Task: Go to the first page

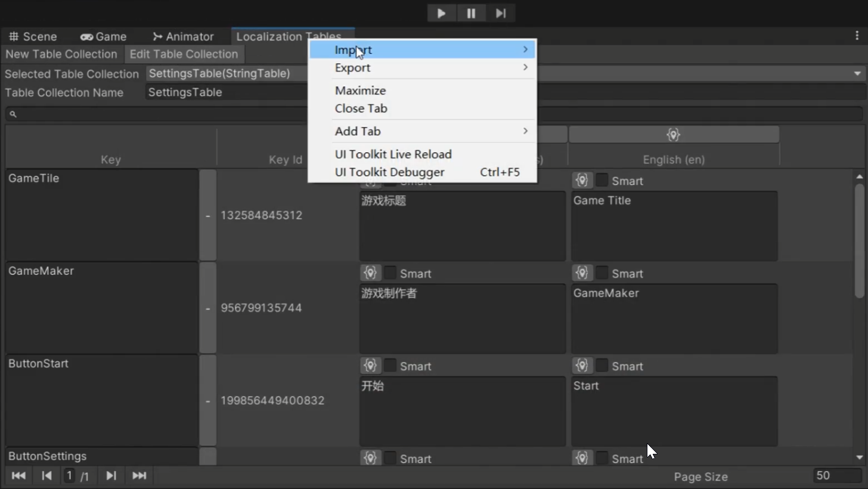Action: [x=18, y=475]
